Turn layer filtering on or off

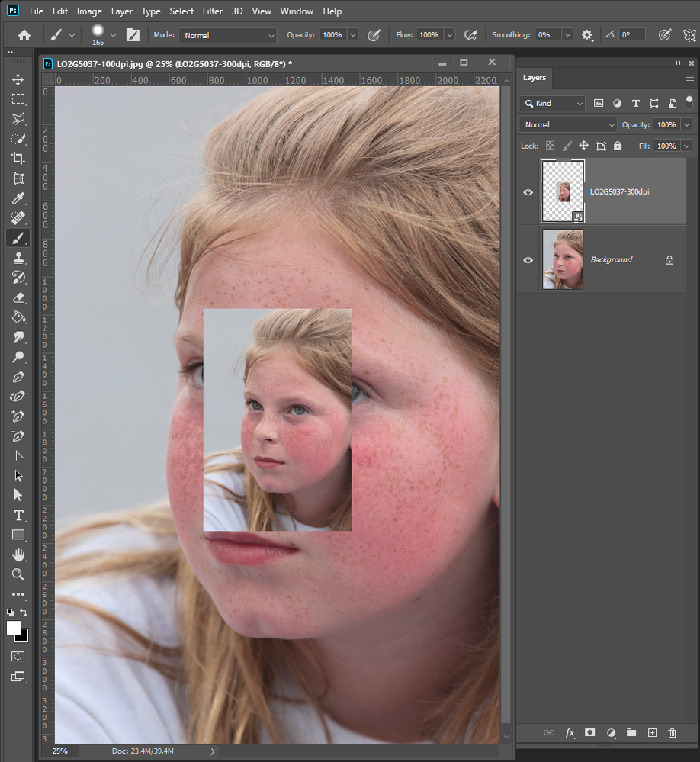(689, 101)
